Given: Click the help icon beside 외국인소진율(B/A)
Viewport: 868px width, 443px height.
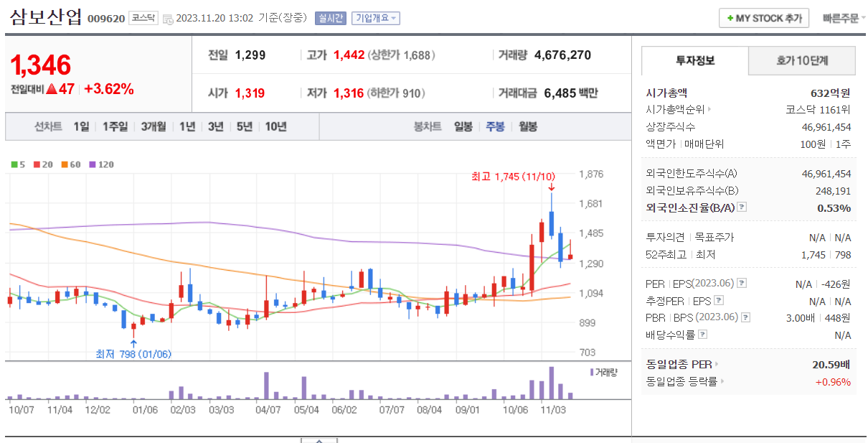Looking at the screenshot, I should click(x=742, y=207).
